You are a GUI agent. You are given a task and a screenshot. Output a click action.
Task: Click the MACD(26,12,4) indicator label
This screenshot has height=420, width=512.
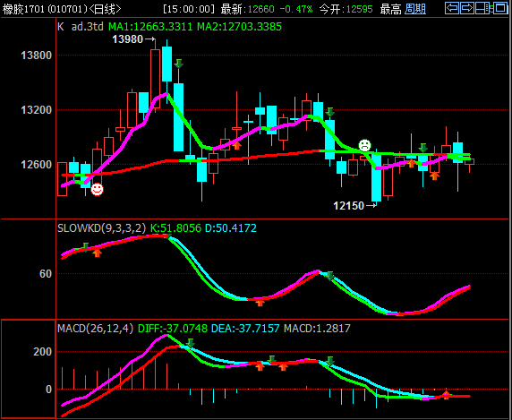[96, 329]
